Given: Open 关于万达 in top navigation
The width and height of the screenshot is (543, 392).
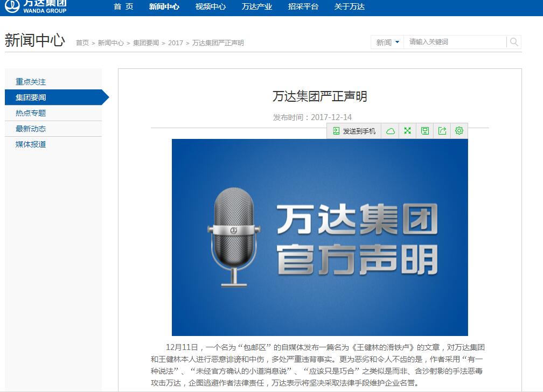Looking at the screenshot, I should tap(350, 6).
